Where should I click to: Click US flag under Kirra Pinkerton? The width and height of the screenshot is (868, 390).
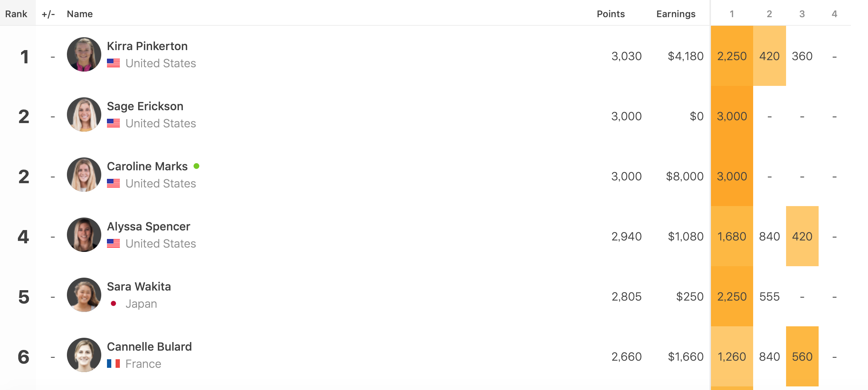pyautogui.click(x=113, y=63)
